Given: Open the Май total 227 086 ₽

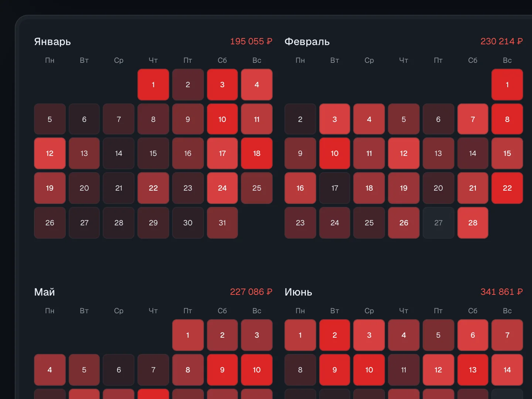Looking at the screenshot, I should point(251,292).
